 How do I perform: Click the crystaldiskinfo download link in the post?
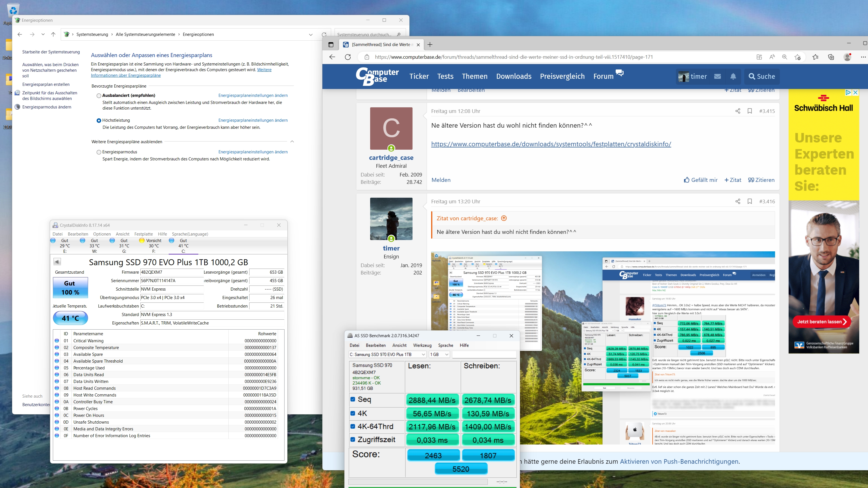click(x=551, y=144)
